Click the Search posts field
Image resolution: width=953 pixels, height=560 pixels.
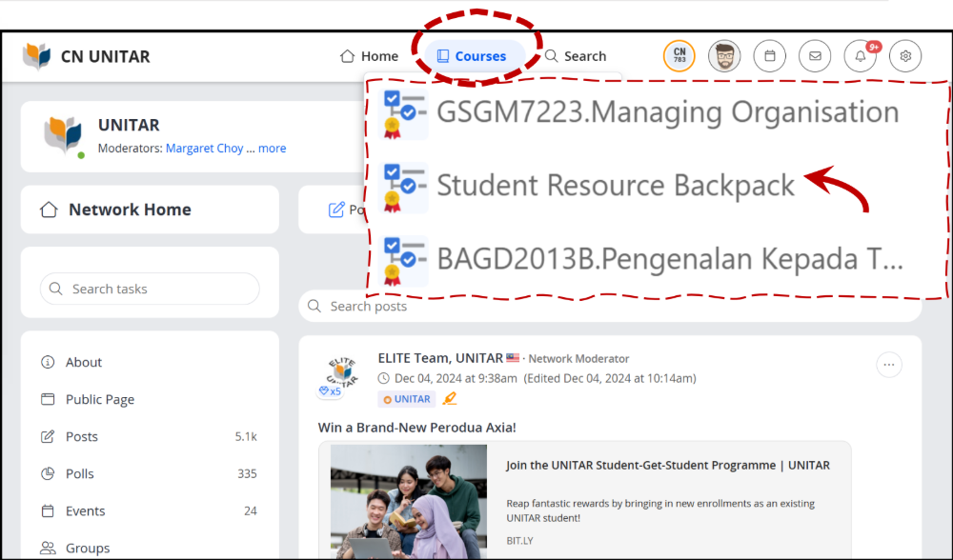tap(610, 306)
